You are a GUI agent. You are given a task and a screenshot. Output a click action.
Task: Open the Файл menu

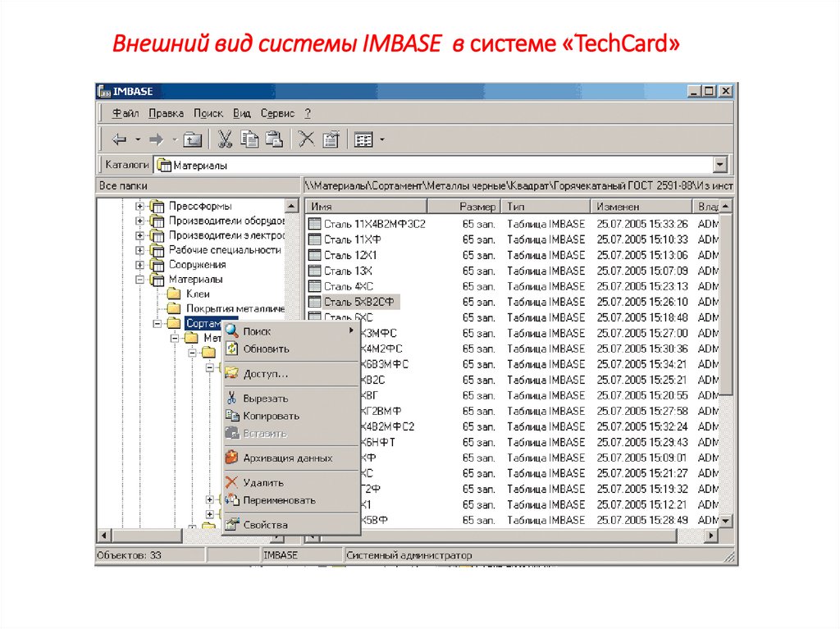[126, 114]
